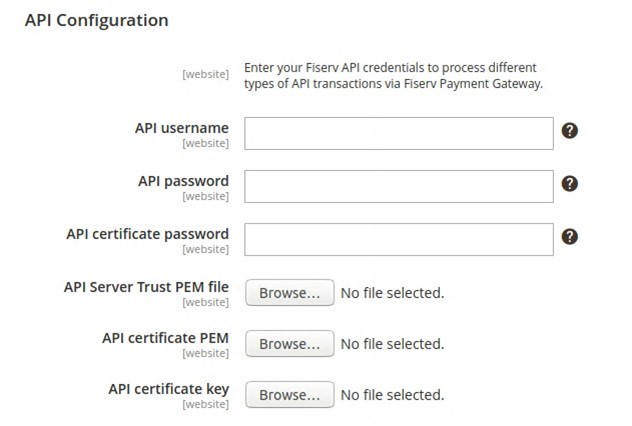Click the API username label
Image resolution: width=632 pixels, height=426 pixels.
click(x=182, y=128)
